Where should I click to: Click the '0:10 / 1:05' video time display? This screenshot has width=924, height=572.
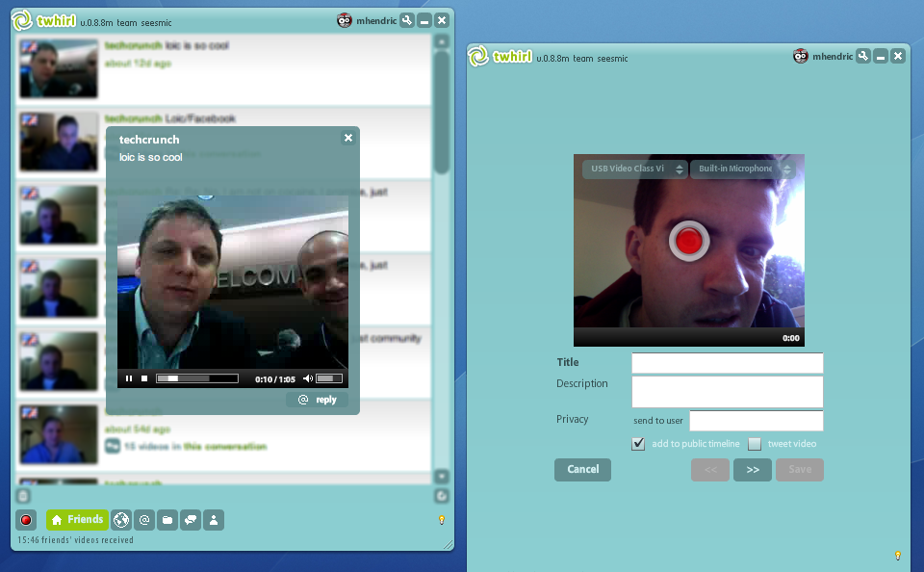point(274,379)
